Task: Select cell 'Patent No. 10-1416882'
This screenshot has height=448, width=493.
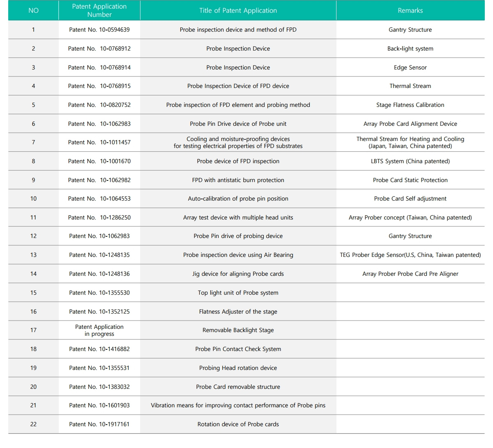Action: click(x=99, y=349)
